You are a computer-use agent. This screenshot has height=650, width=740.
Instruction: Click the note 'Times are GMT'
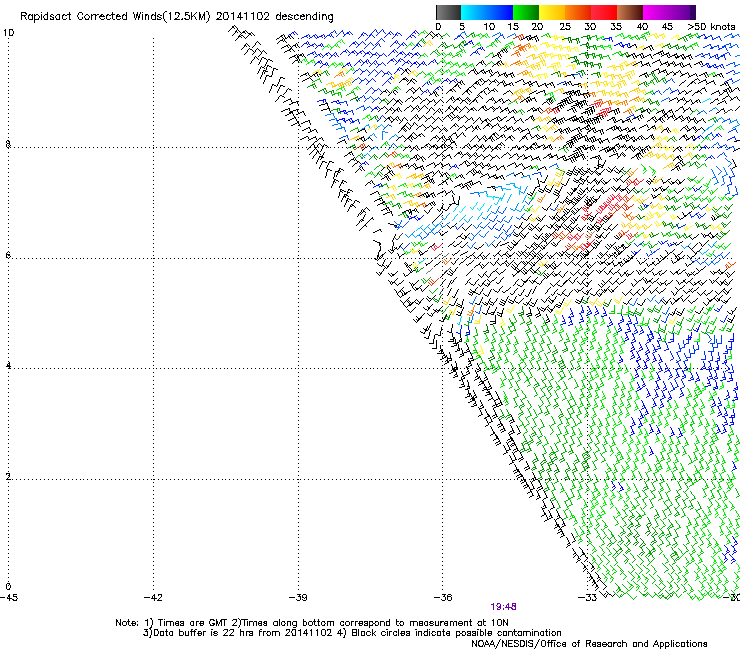[192, 623]
